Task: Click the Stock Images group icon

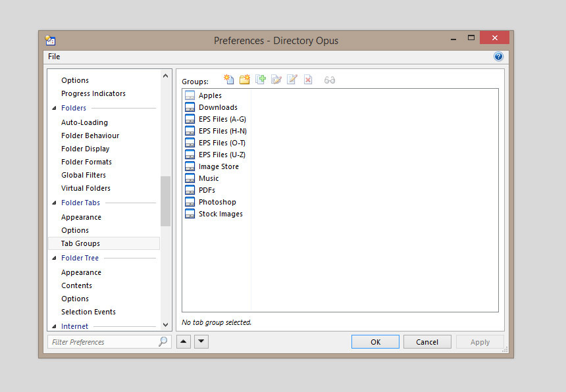Action: 190,214
